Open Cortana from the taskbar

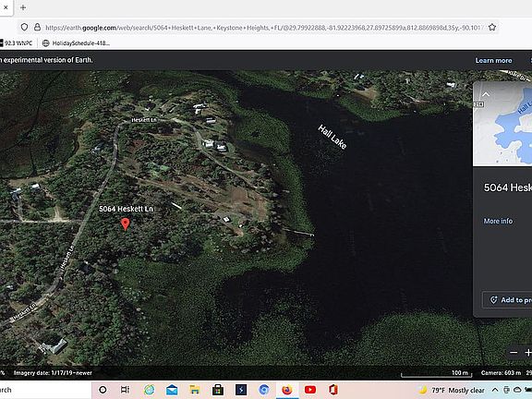(x=103, y=390)
